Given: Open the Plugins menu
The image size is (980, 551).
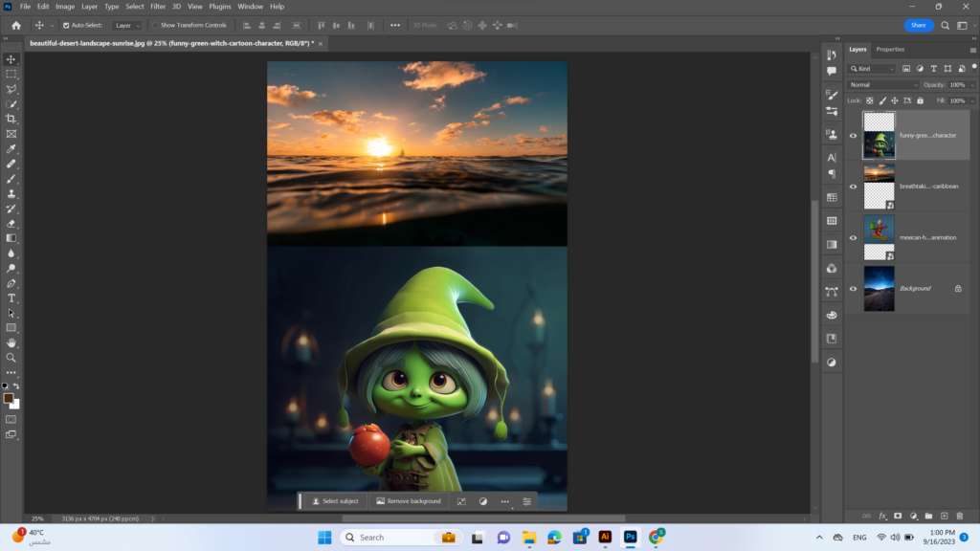Looking at the screenshot, I should tap(219, 7).
